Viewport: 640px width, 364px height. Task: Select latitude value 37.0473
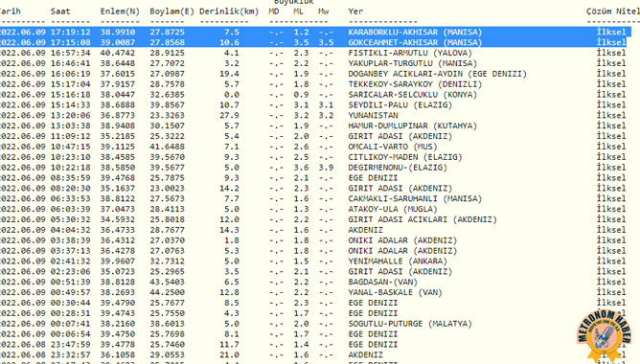[x=118, y=209]
